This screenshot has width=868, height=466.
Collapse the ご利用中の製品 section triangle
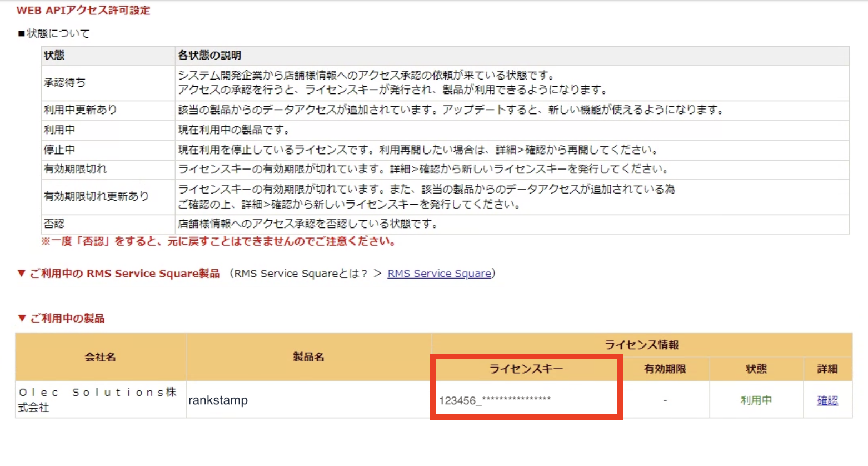coord(22,318)
